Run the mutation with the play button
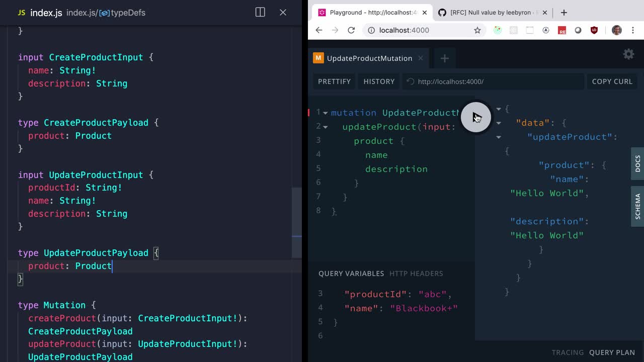644x362 pixels. pyautogui.click(x=475, y=117)
